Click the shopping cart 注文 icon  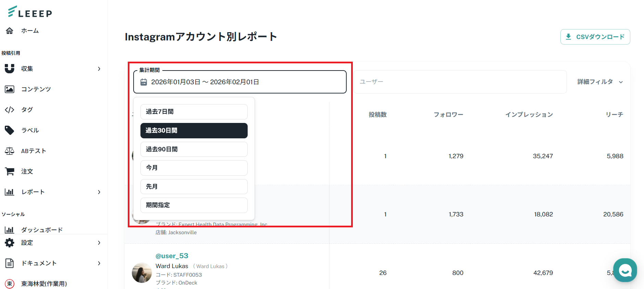point(10,172)
